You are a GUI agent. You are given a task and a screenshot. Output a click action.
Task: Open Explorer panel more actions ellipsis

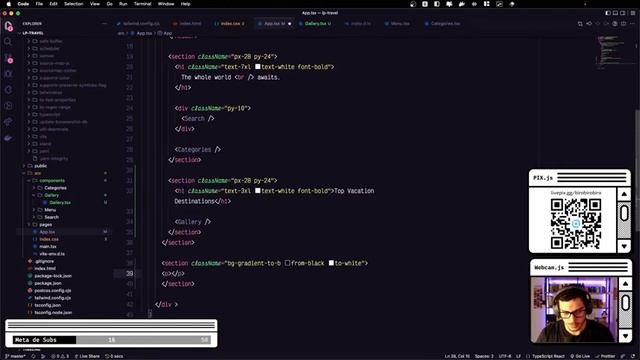(x=104, y=24)
